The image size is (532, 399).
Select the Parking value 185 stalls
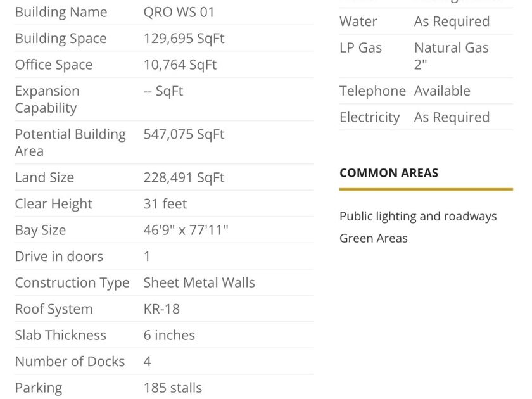(173, 388)
